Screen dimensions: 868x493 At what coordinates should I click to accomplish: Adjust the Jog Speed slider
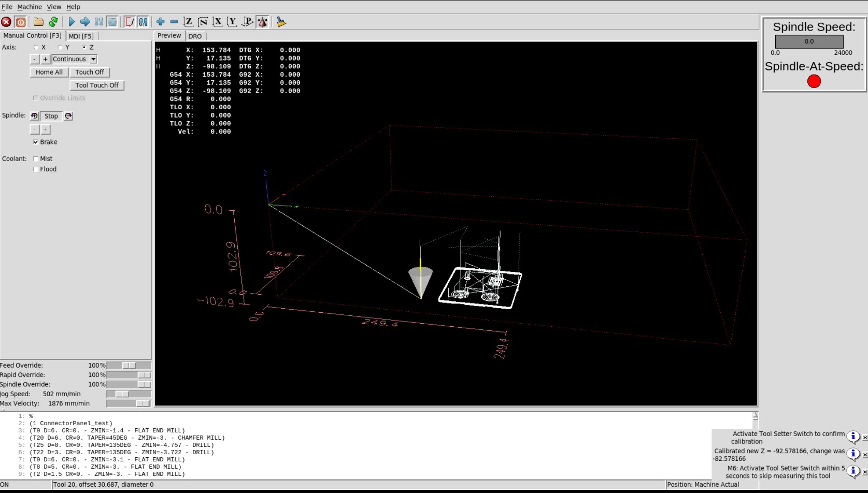(x=129, y=394)
